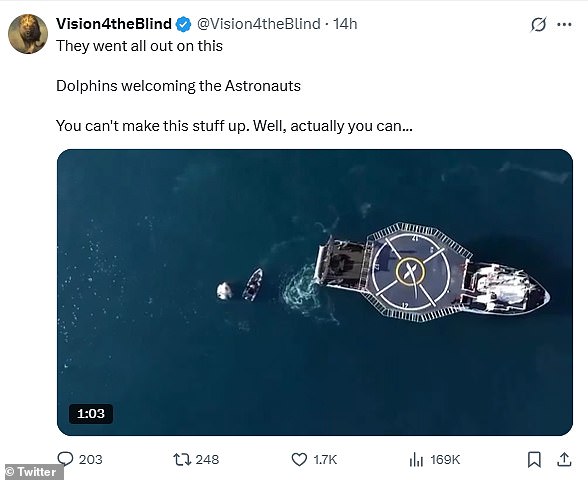Click the share upload arrow icon
588x480 pixels.
pos(564,459)
